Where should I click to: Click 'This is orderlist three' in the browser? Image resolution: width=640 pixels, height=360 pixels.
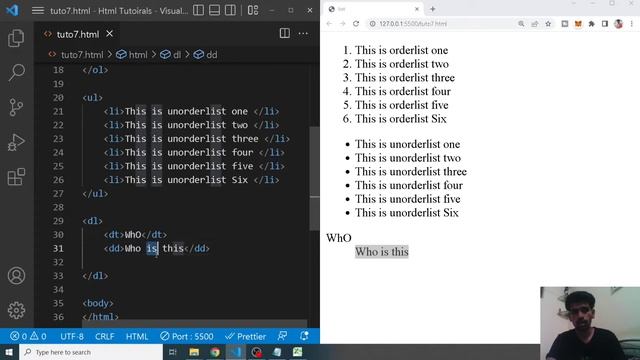point(404,78)
